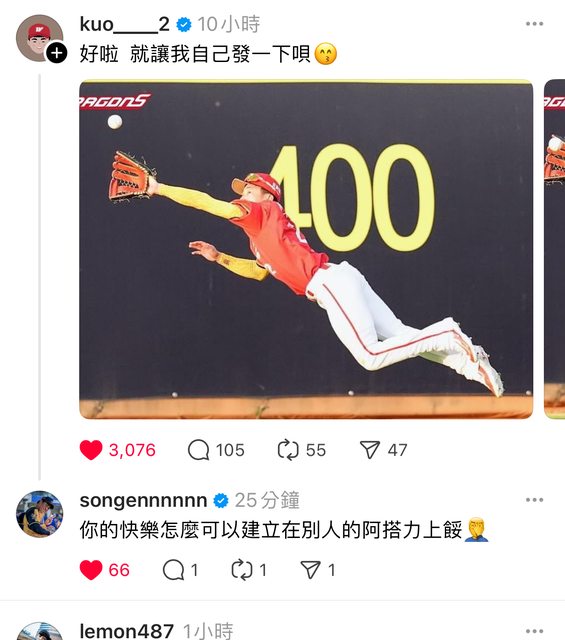Open more options for lemon487 reply
The width and height of the screenshot is (565, 640).
click(x=534, y=631)
